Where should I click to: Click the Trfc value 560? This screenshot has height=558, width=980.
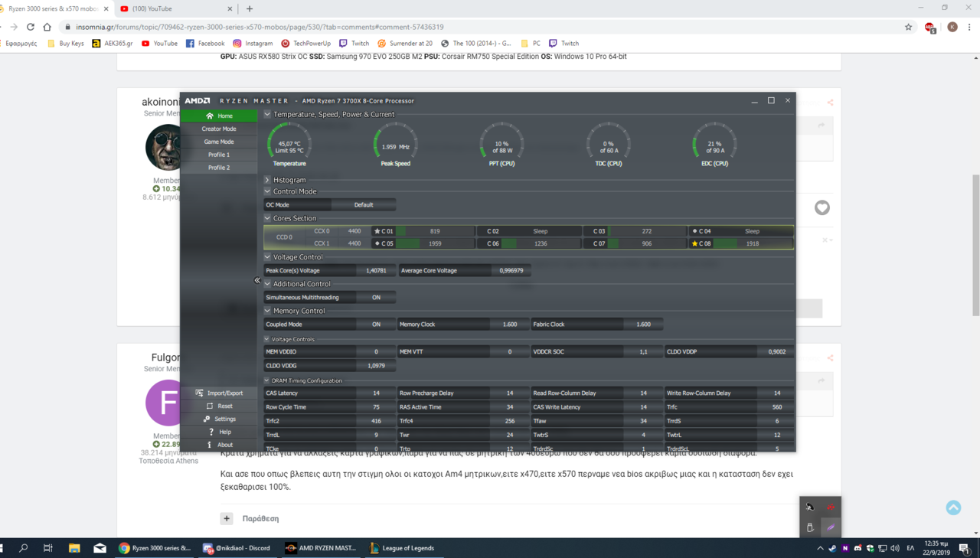point(776,407)
